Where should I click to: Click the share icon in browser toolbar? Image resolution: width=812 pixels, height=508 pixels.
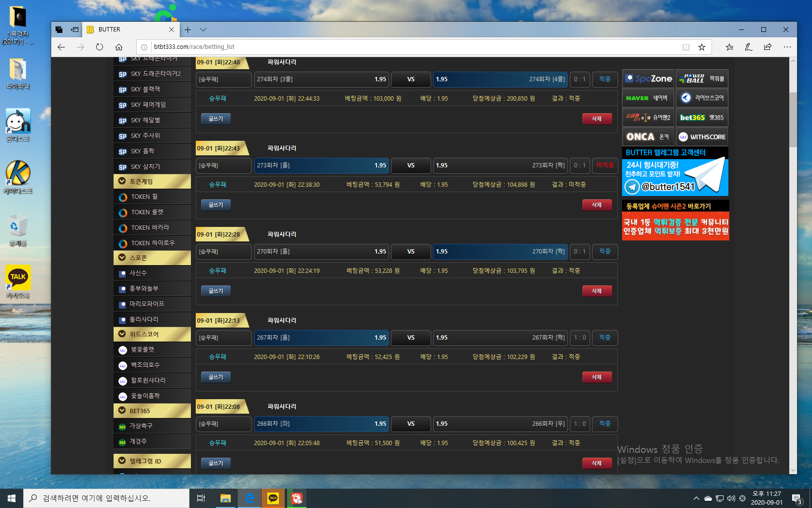tap(768, 47)
